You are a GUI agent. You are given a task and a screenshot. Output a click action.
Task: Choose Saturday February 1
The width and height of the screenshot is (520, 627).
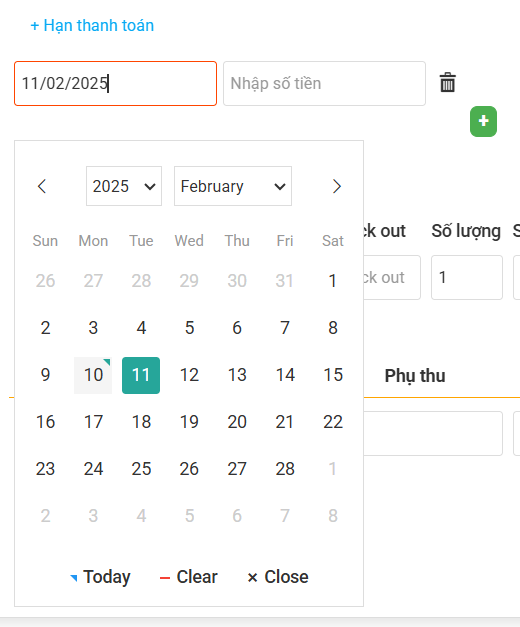tap(332, 281)
